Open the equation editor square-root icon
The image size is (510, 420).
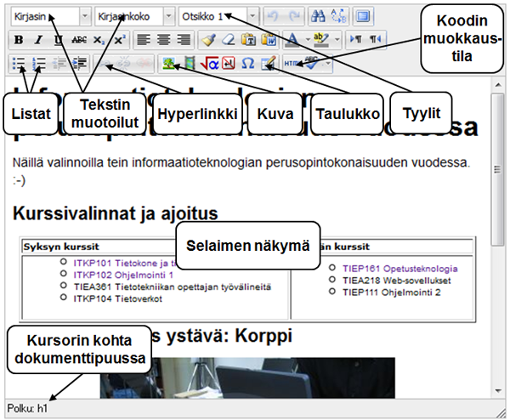[209, 64]
